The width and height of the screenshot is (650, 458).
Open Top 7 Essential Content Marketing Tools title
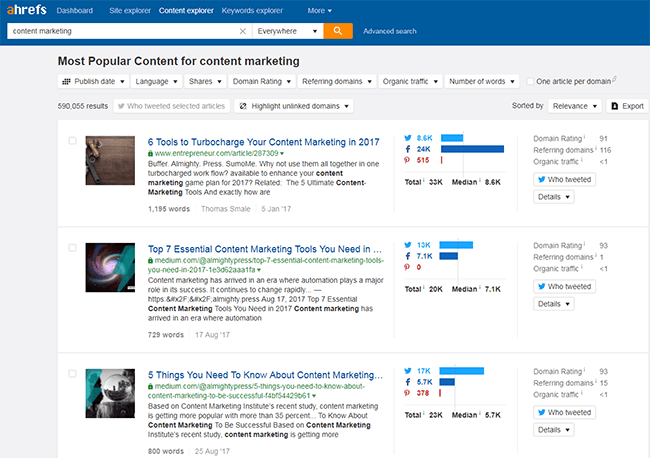point(265,249)
